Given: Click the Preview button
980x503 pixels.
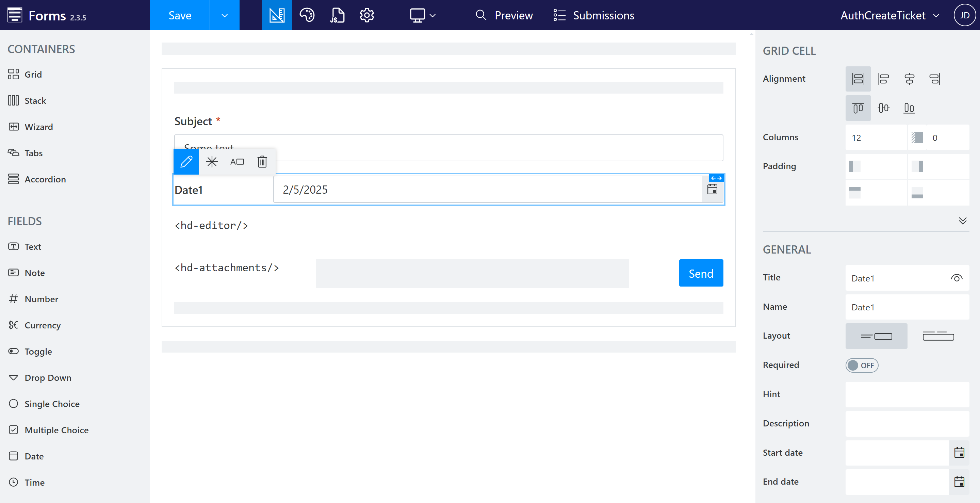Looking at the screenshot, I should [504, 15].
